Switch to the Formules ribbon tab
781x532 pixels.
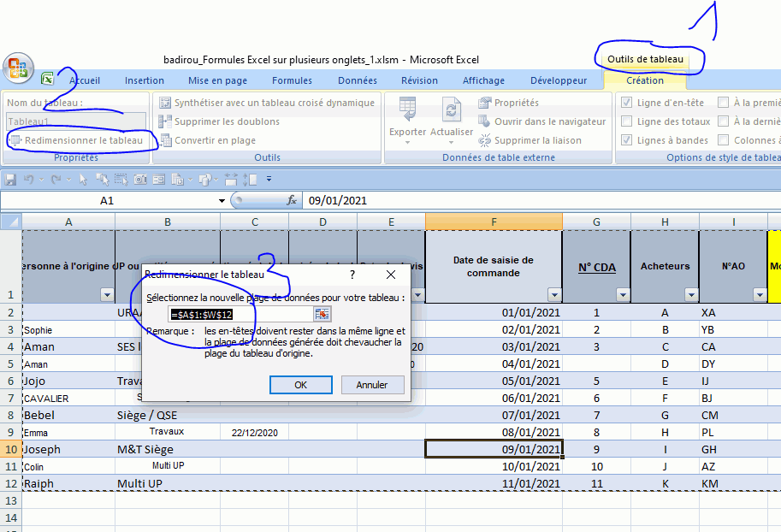[x=292, y=80]
